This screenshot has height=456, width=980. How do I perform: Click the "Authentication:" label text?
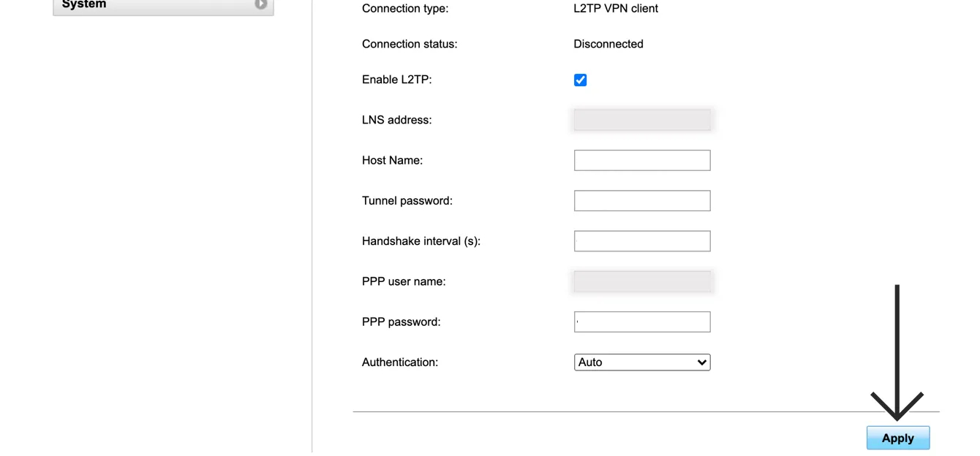399,362
